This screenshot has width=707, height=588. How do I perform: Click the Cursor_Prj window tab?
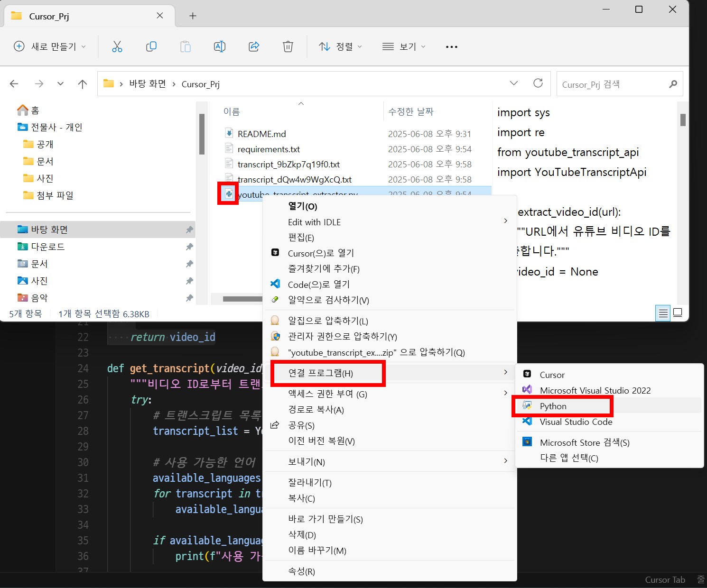[x=89, y=16]
